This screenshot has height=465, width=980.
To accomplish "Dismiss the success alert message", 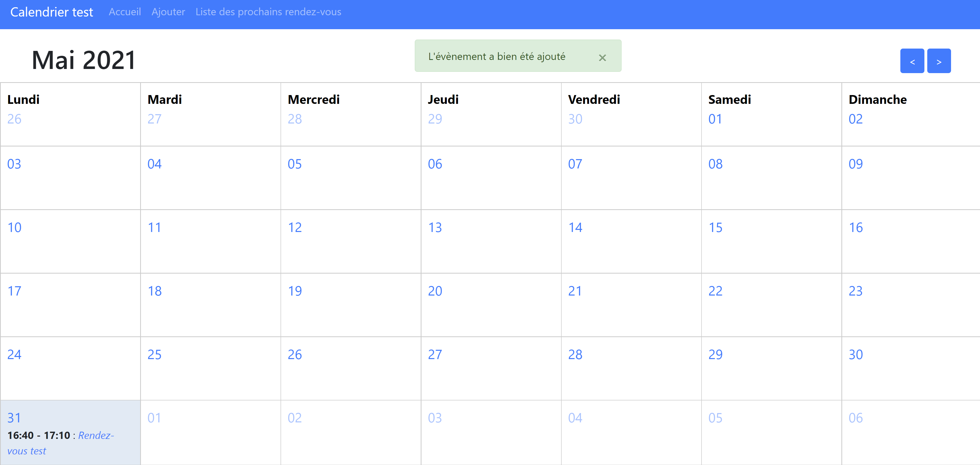I will click(x=602, y=58).
